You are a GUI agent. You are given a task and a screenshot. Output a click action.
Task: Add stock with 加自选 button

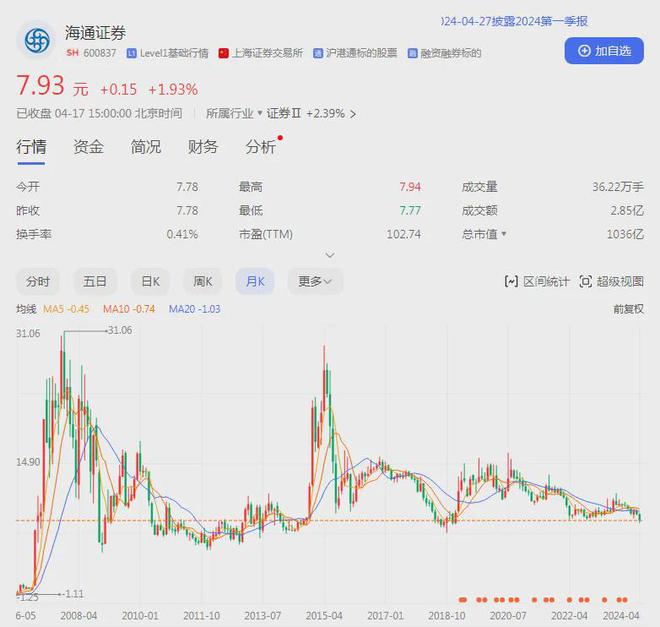(x=604, y=51)
